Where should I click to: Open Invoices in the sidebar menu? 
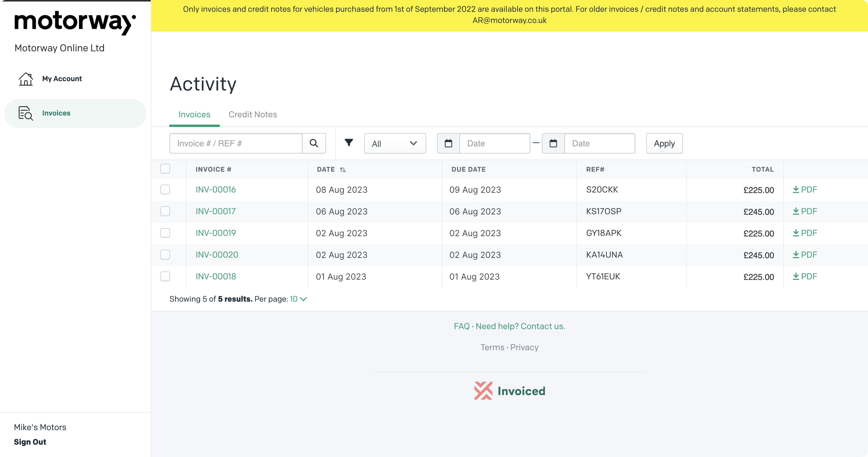click(x=56, y=113)
